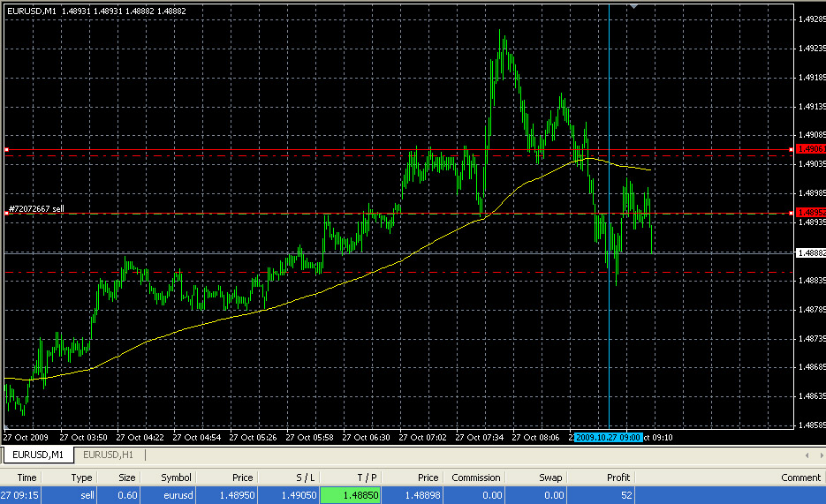
Task: Click the Comment column header
Action: tap(800, 478)
